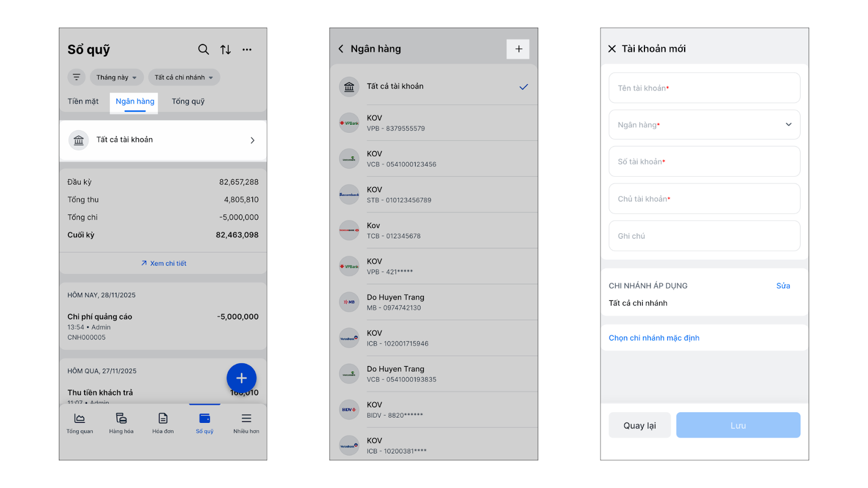Image resolution: width=868 pixels, height=488 pixels.
Task: Select KOV account STB - 010123456789
Action: tap(434, 195)
